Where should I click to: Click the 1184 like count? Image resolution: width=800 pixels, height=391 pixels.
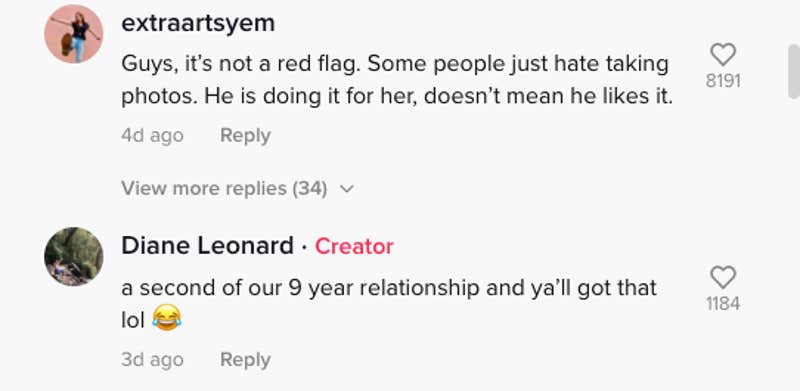click(x=723, y=304)
